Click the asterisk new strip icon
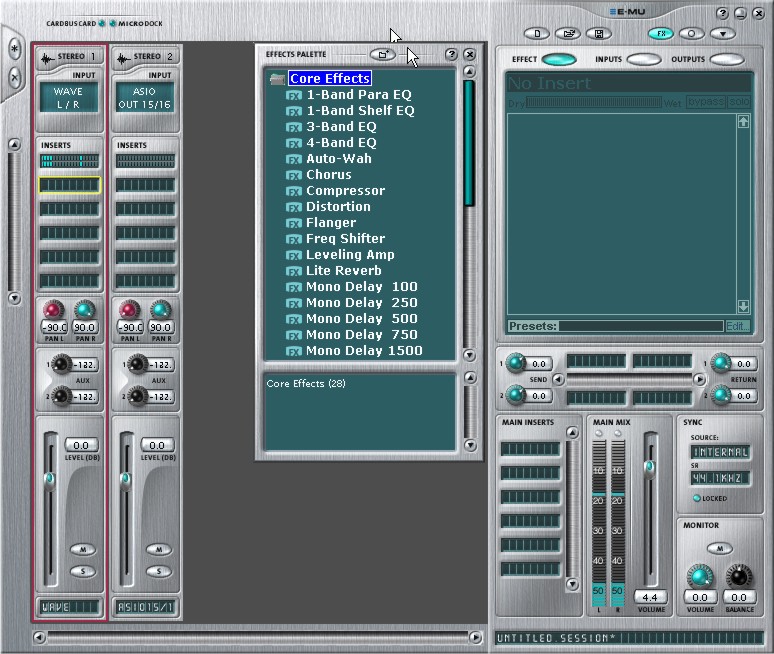The image size is (774, 654). [15, 48]
